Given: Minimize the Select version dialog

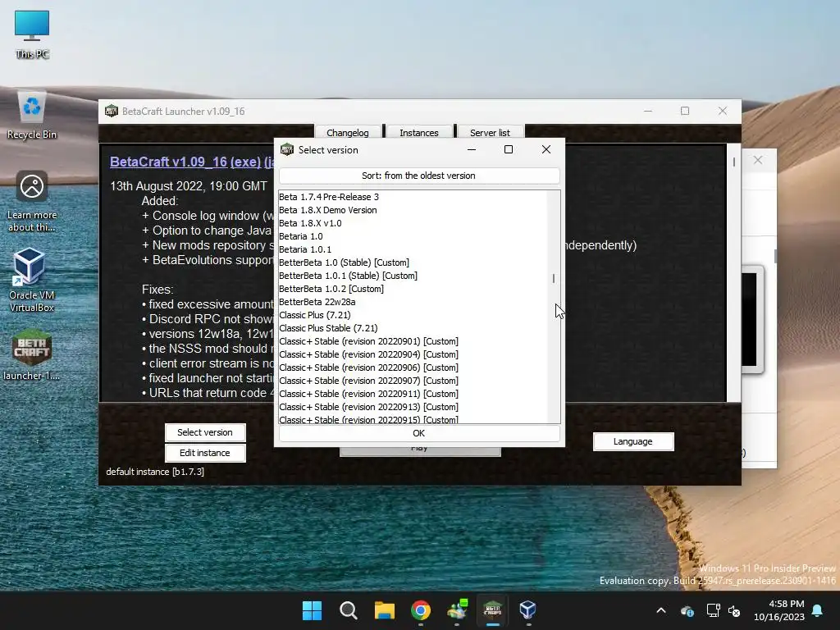Looking at the screenshot, I should coord(472,149).
